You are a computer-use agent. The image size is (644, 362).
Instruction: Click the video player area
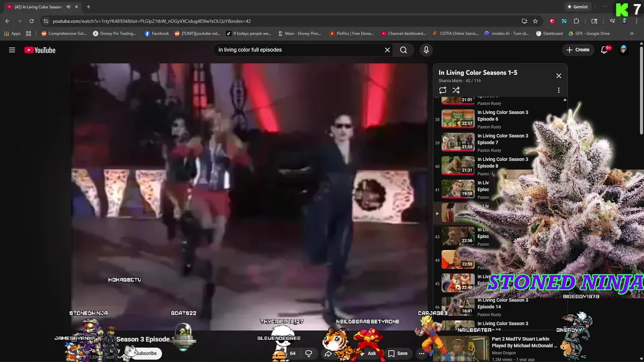pos(249,196)
